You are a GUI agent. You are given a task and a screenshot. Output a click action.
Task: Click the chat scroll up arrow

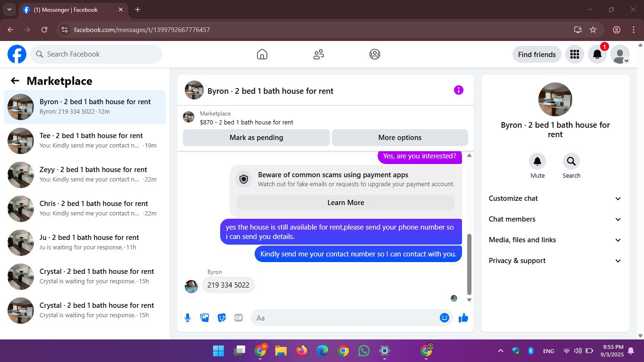coord(469,156)
